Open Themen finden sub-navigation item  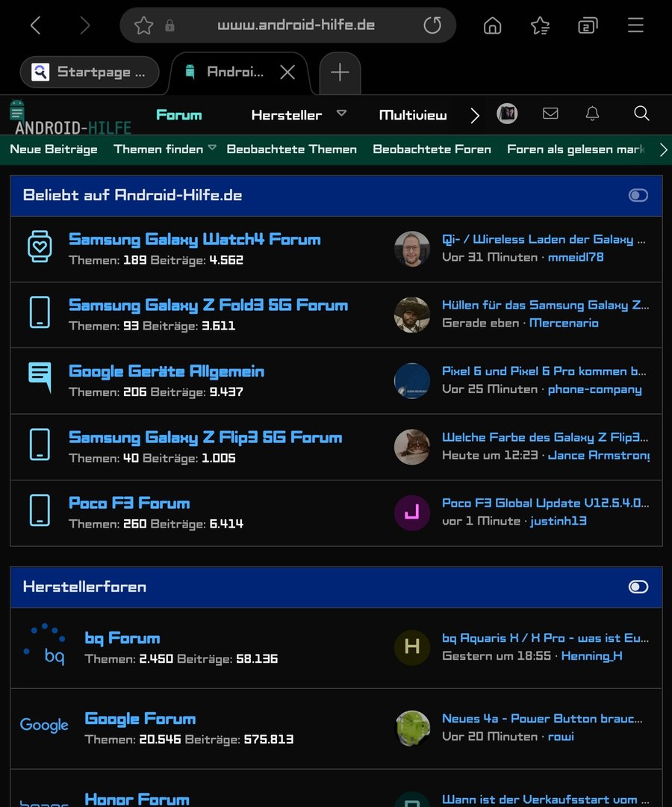(158, 149)
